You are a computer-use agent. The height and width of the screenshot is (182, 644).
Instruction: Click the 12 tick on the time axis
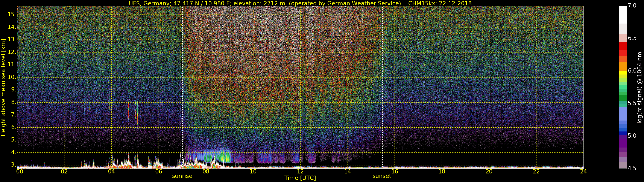300,172
